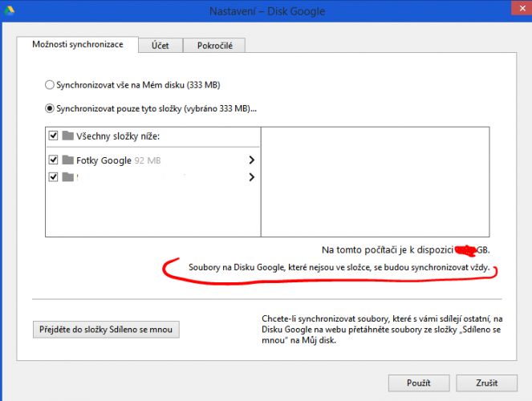Click the Nastavení – Disk Google title
This screenshot has width=532, height=401.
(267, 11)
